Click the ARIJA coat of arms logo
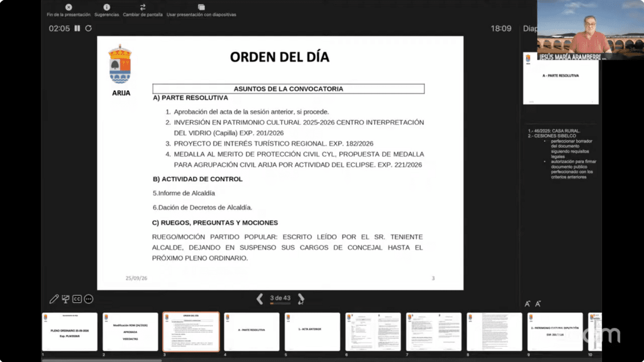 coord(120,64)
